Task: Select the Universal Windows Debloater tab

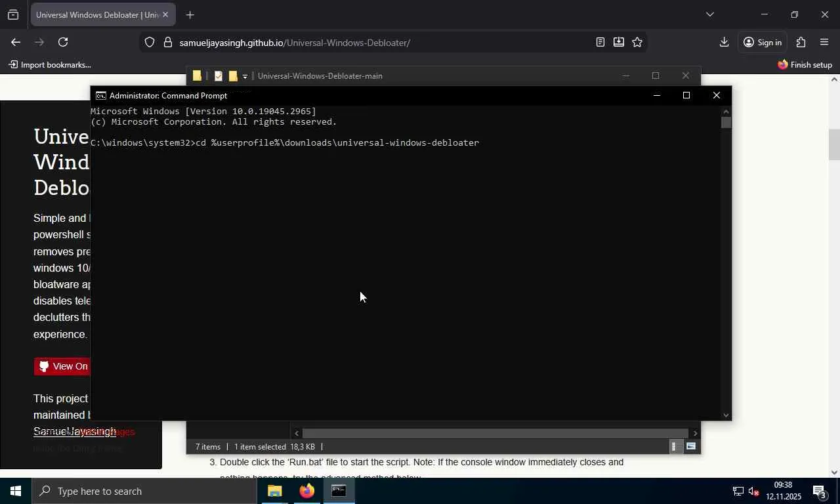Action: (103, 14)
